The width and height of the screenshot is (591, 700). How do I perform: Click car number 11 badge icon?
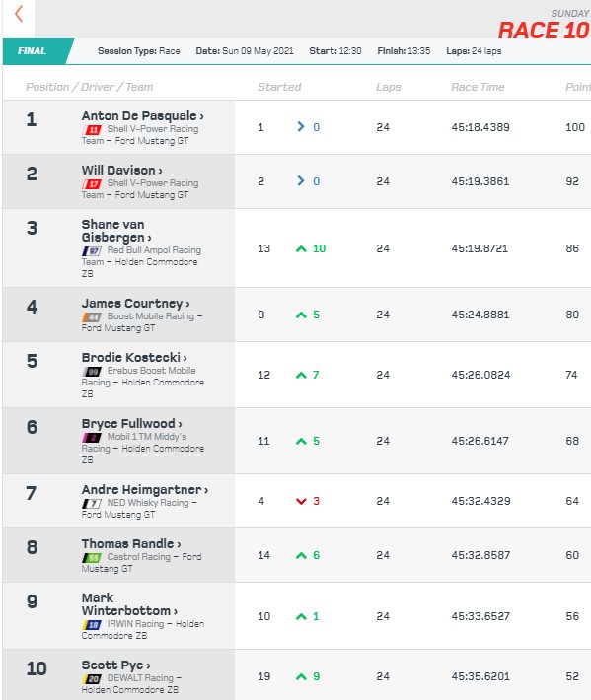tap(92, 130)
